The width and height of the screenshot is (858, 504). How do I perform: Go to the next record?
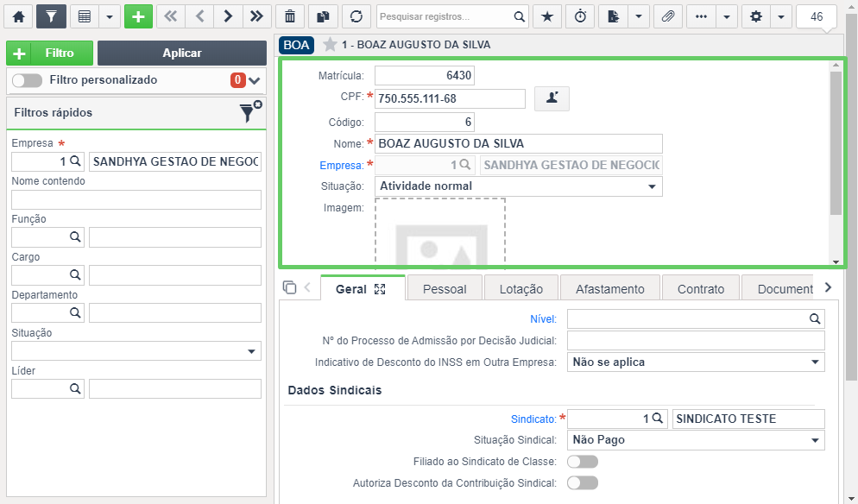pos(228,17)
